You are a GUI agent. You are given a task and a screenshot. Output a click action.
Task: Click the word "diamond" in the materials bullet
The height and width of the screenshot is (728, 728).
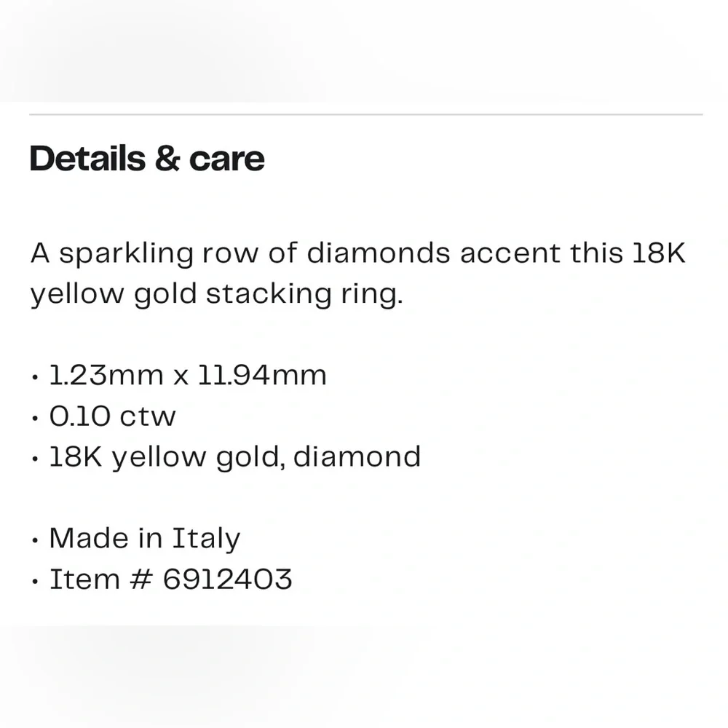click(x=357, y=456)
